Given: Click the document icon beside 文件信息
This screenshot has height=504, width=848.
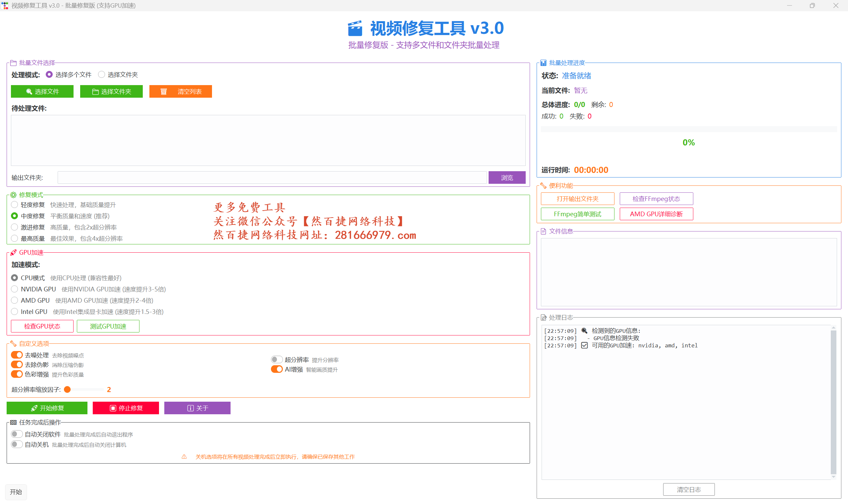Looking at the screenshot, I should pos(543,231).
